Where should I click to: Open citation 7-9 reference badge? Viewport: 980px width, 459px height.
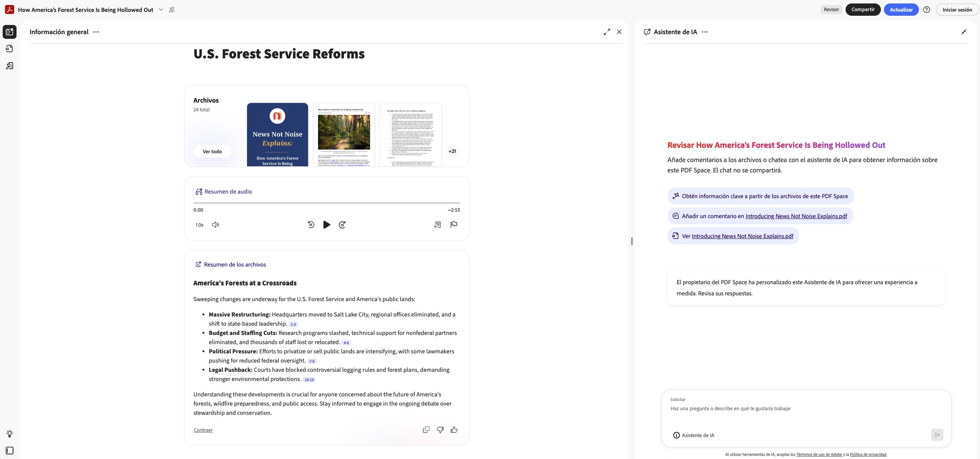312,361
